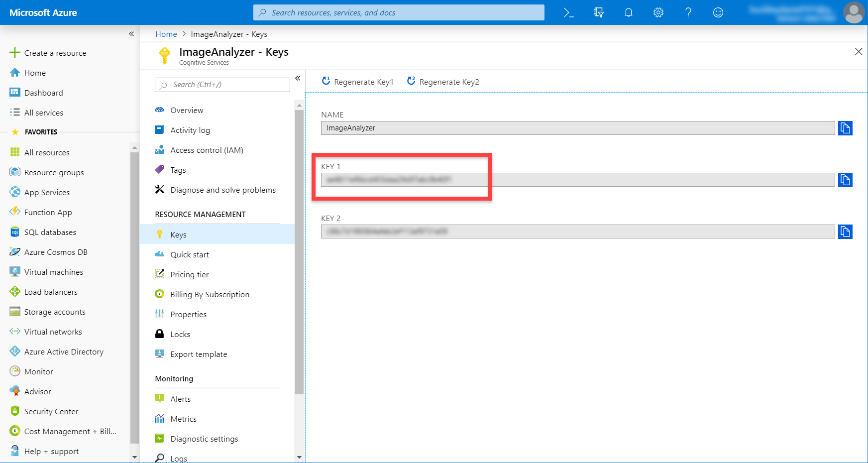Open the user account avatar

[x=854, y=12]
